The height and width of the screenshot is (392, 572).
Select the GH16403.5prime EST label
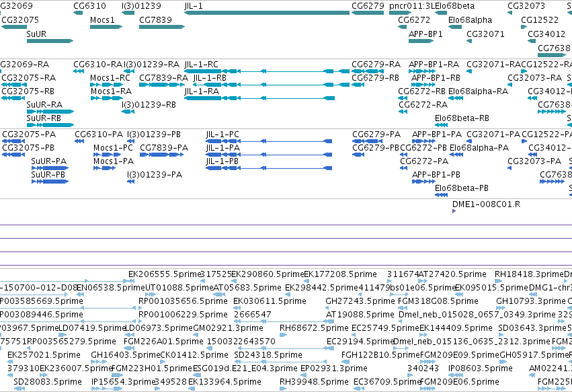pyautogui.click(x=126, y=355)
